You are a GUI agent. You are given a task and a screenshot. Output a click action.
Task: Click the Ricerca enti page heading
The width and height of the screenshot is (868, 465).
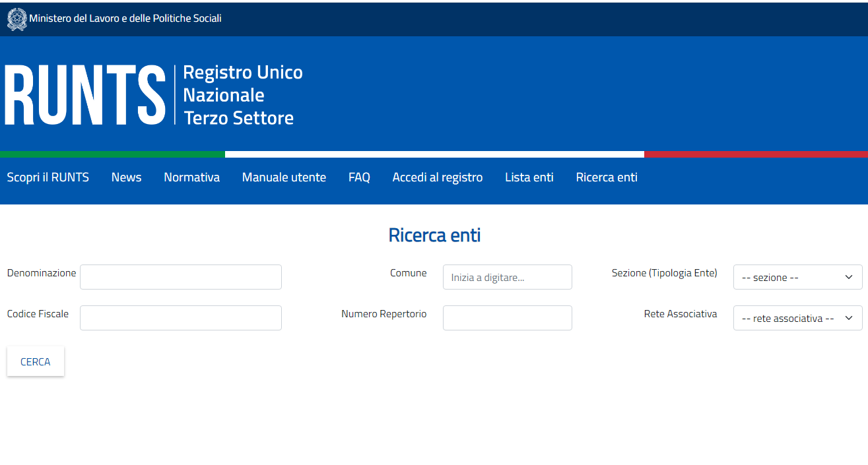434,235
